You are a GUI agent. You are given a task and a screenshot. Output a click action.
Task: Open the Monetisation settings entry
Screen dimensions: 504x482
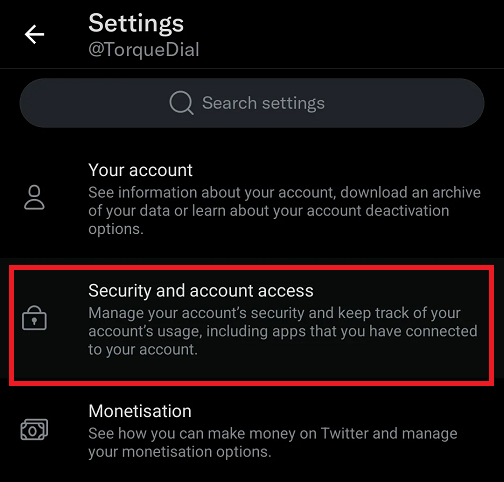(252, 430)
